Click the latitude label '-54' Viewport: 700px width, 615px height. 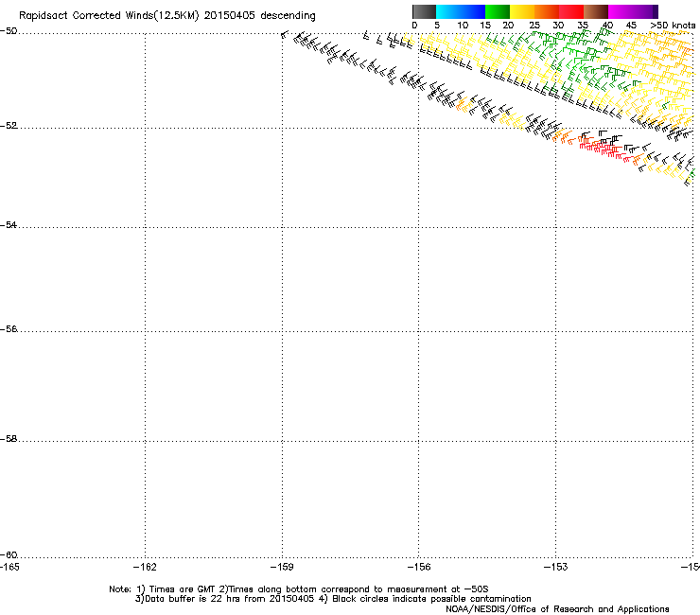pos(9,225)
